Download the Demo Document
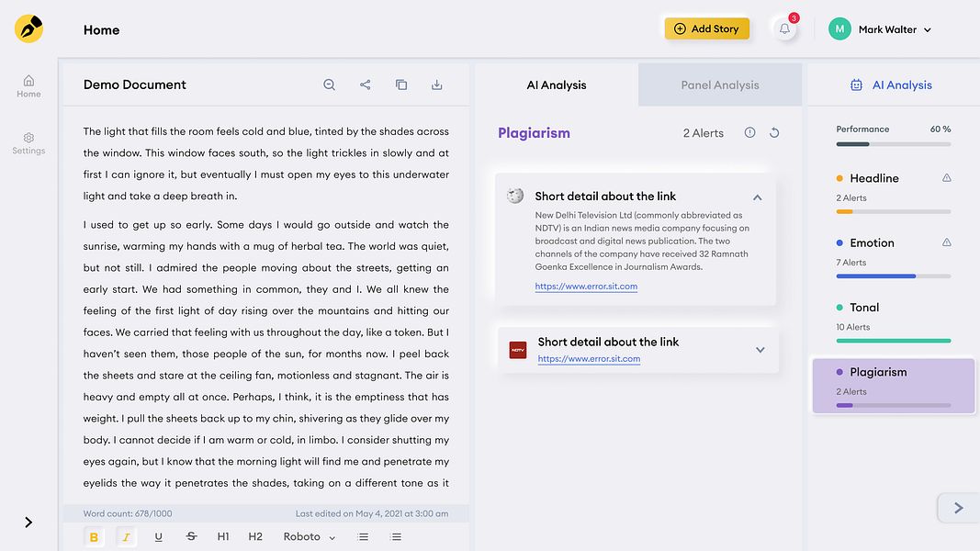980x551 pixels. 437,85
